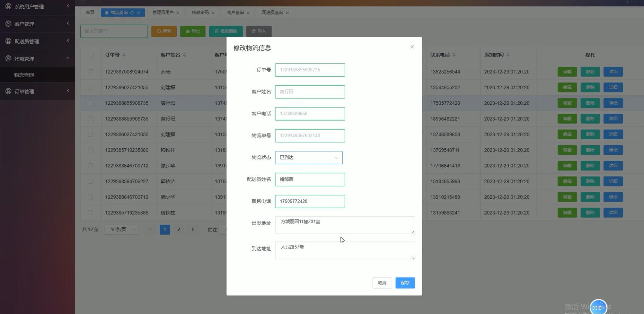Check the row checkbox for order 1229387008924074
644x314 pixels.
pos(90,72)
